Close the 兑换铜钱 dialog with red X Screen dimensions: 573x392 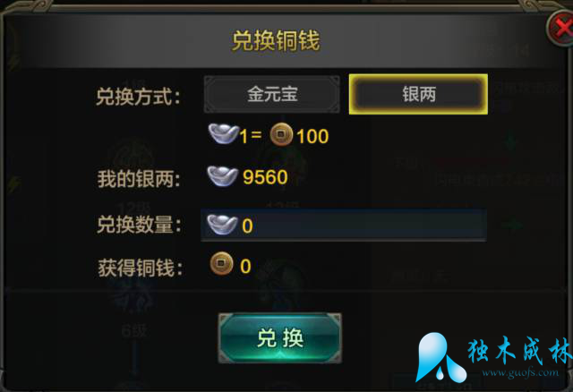(561, 29)
